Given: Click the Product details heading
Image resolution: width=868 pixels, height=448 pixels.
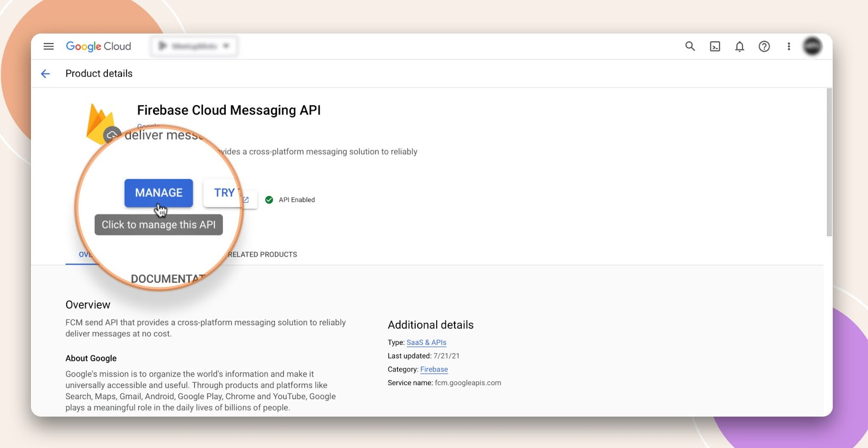Looking at the screenshot, I should [x=99, y=73].
